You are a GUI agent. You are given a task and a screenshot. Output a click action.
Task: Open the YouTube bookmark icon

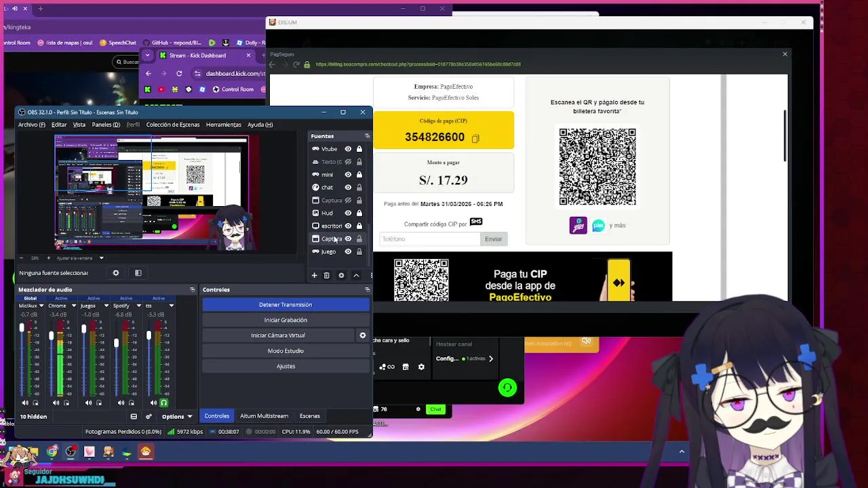pyautogui.click(x=161, y=89)
